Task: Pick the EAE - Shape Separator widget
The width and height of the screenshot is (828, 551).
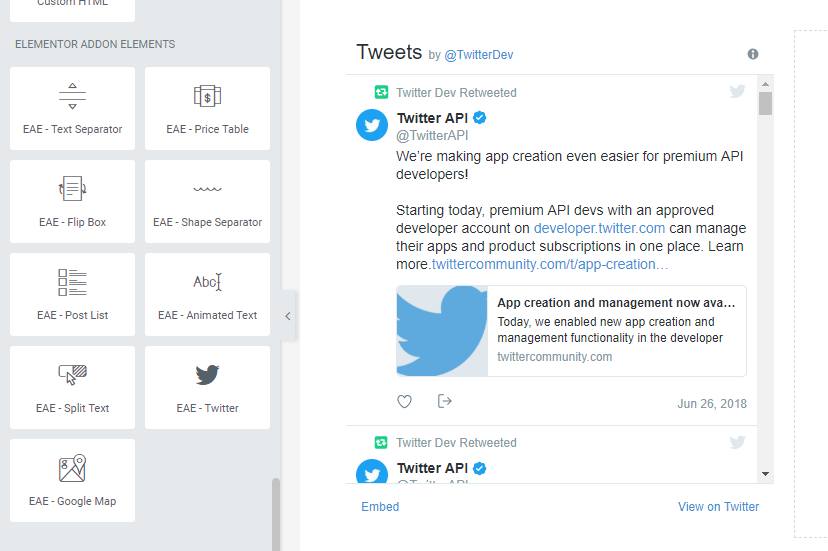Action: (207, 201)
